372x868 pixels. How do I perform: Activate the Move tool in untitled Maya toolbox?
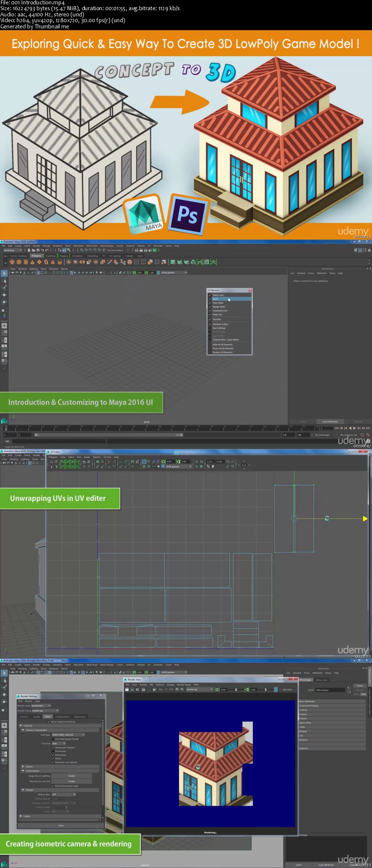(4, 295)
